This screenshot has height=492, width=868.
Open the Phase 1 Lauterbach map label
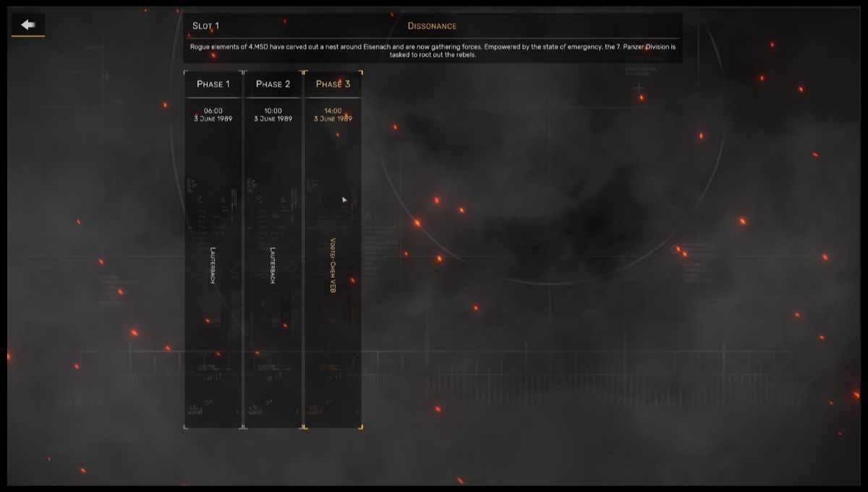(213, 266)
